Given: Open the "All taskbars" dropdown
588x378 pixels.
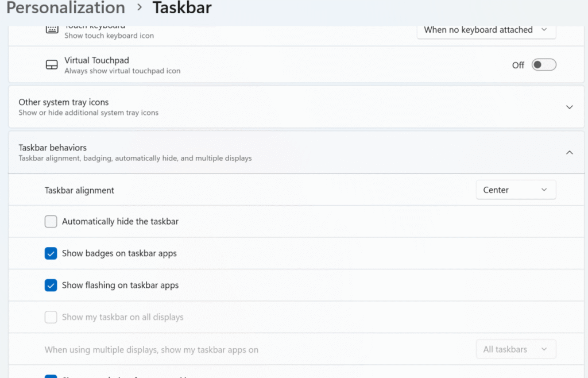Looking at the screenshot, I should pyautogui.click(x=515, y=349).
